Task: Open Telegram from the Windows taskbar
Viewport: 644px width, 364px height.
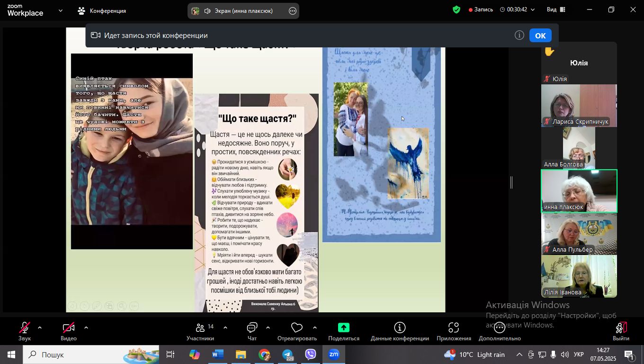Action: [x=288, y=355]
